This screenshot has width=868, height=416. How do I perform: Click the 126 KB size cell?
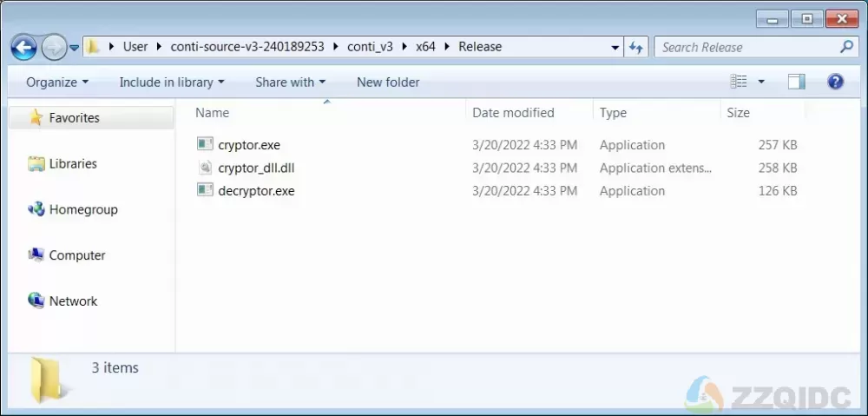(x=778, y=191)
